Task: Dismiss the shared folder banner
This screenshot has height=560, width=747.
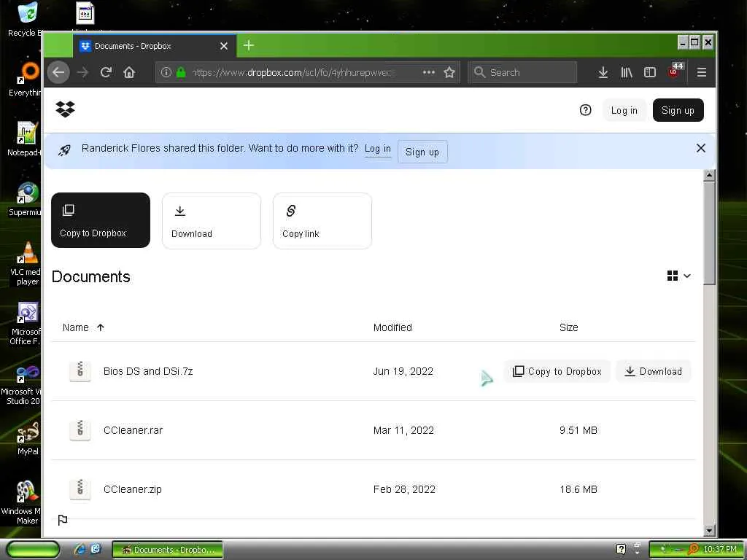Action: coord(701,148)
